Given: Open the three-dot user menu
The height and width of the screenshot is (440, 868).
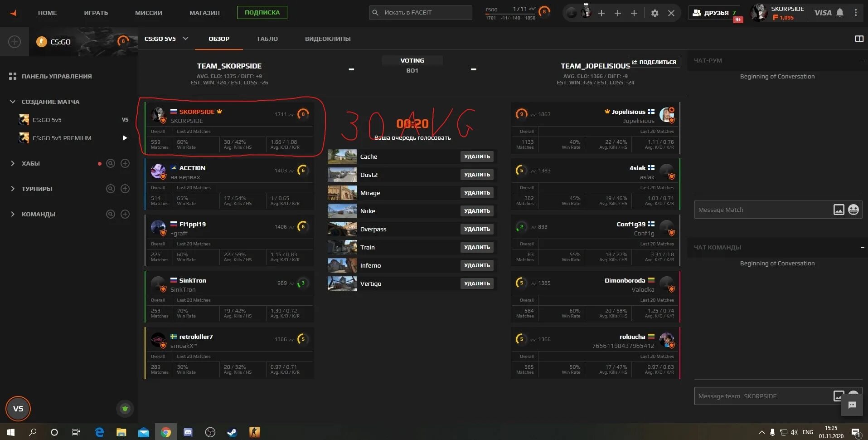Looking at the screenshot, I should [856, 13].
